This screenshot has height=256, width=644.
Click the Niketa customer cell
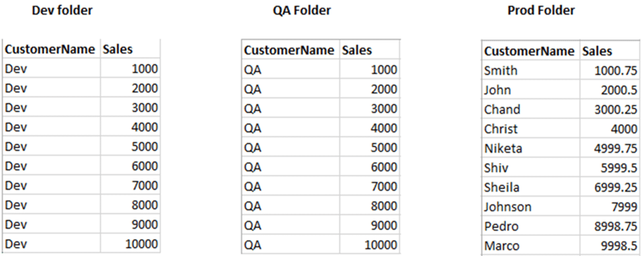tap(530, 148)
